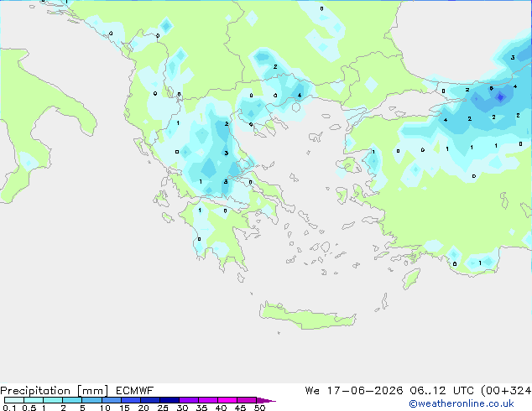Image resolution: width=532 pixels, height=411 pixels.
Task: Click the 0.5–1 mm legend swatch
Action: click(34, 400)
